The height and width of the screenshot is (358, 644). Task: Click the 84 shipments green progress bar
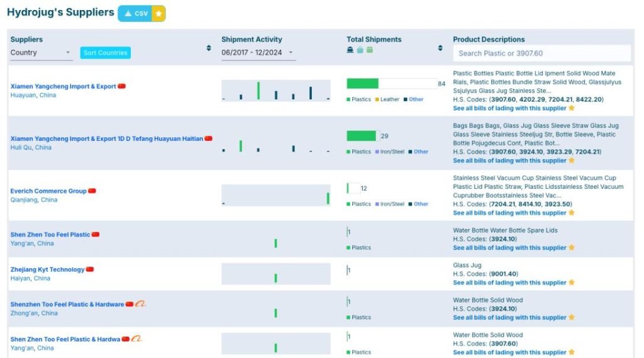362,84
